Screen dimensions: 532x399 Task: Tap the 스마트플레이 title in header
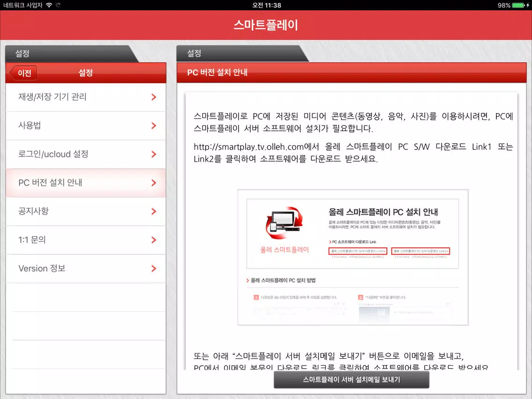[266, 25]
